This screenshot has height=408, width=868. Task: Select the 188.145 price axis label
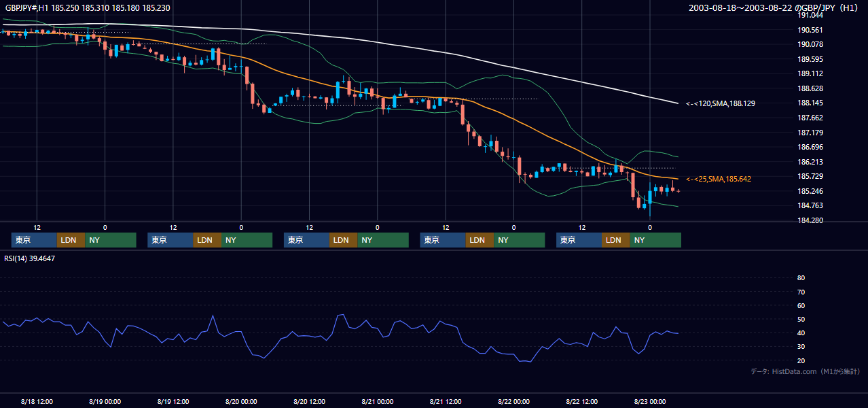click(810, 103)
